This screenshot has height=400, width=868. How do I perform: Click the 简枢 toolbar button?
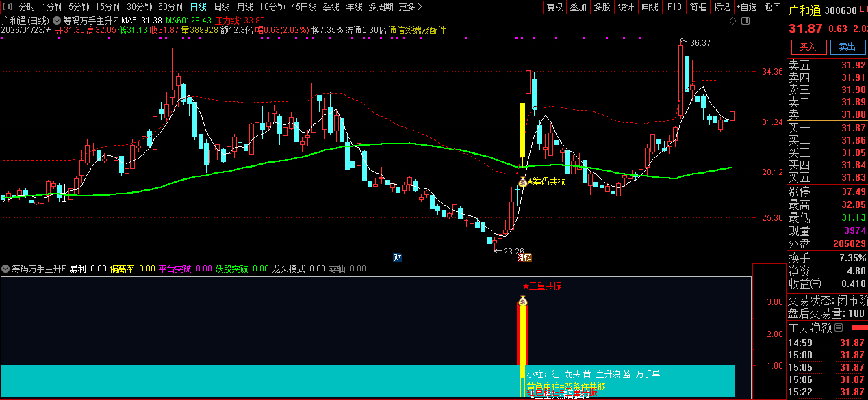[698, 7]
